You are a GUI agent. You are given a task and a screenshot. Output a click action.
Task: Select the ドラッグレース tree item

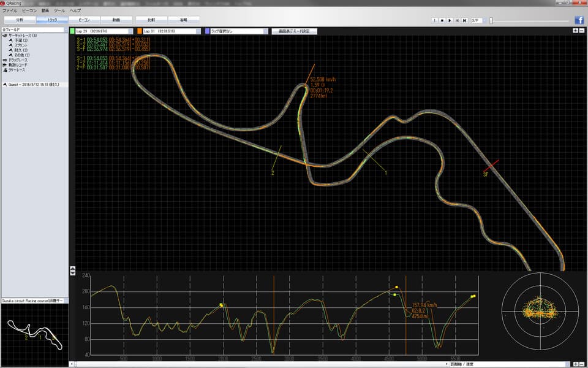(x=18, y=60)
